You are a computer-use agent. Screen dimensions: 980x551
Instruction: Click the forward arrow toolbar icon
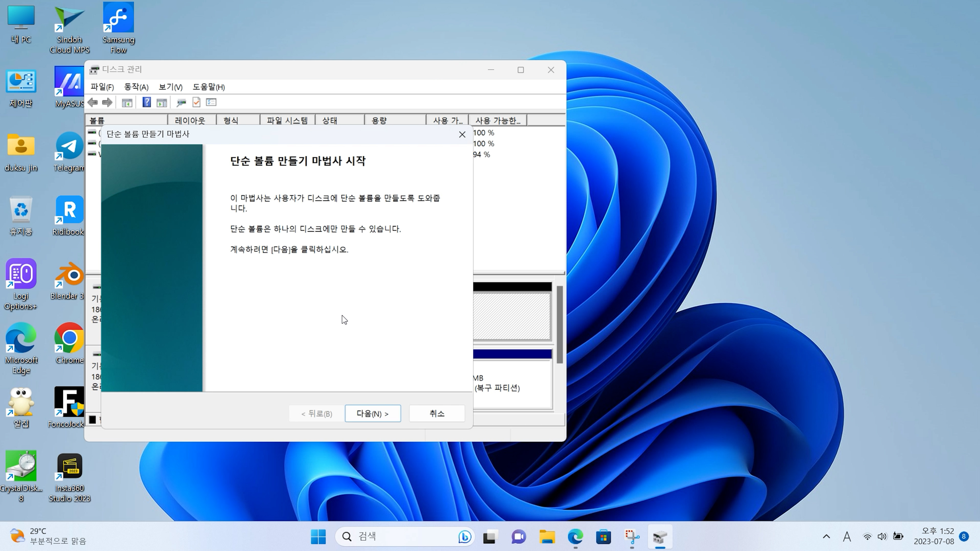pos(107,102)
